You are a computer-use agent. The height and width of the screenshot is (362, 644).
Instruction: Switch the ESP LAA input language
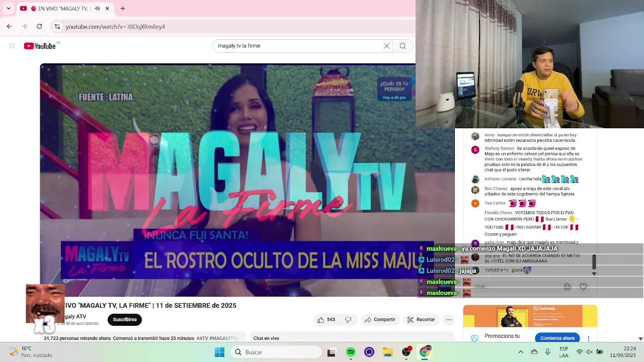point(564,352)
